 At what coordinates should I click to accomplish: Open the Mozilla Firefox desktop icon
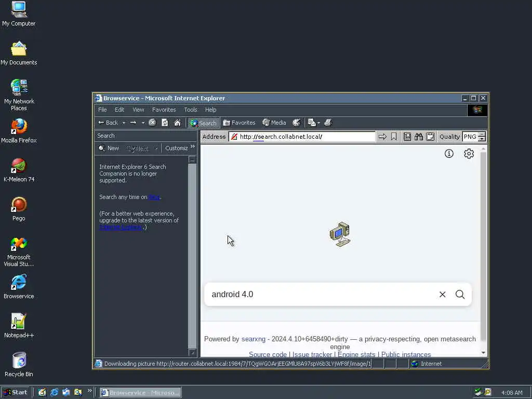click(x=19, y=130)
